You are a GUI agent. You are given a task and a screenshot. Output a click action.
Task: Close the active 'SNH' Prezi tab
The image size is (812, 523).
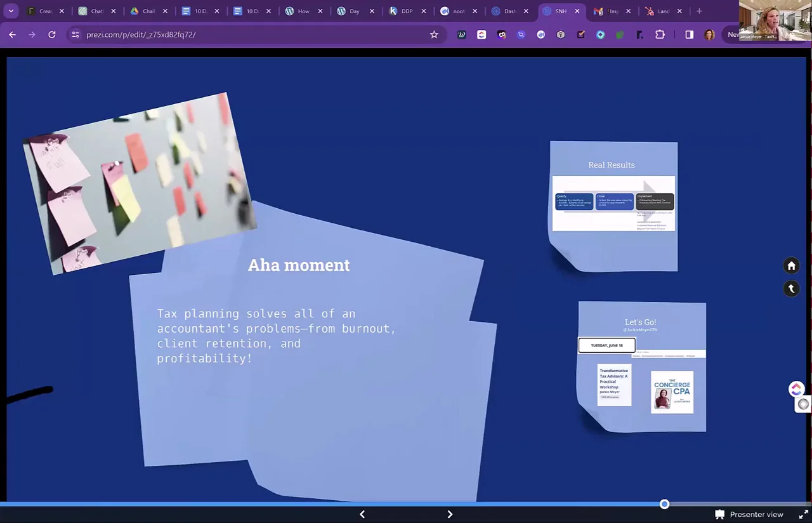pyautogui.click(x=577, y=11)
